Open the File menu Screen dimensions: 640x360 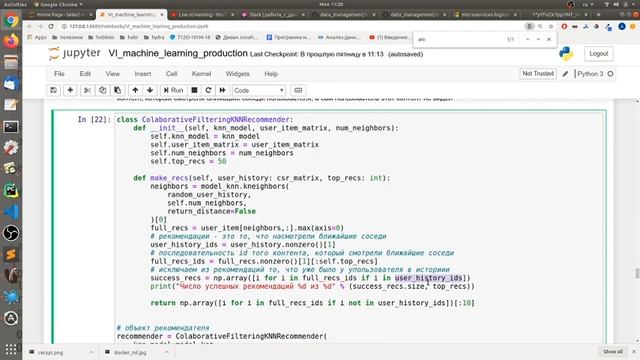click(x=59, y=74)
